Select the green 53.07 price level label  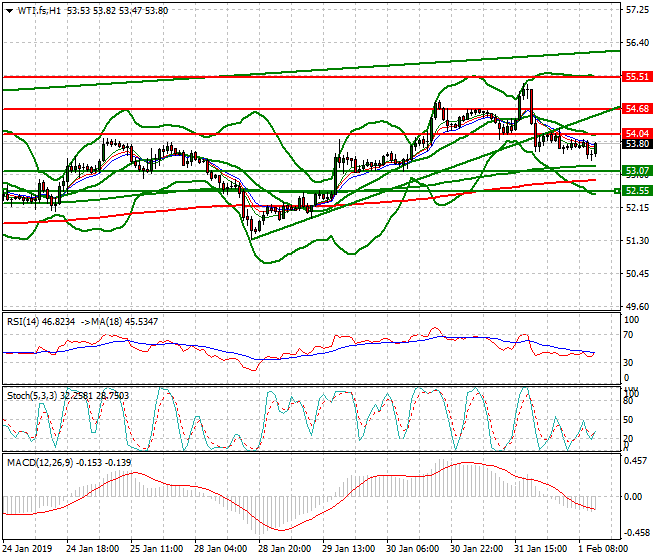point(637,171)
